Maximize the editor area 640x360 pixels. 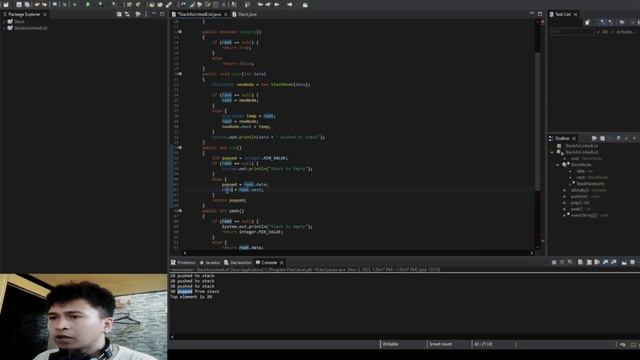tap(540, 14)
